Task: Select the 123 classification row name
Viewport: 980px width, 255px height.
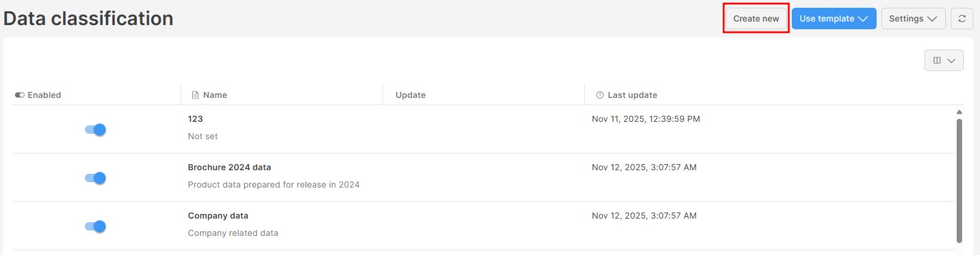Action: (195, 119)
